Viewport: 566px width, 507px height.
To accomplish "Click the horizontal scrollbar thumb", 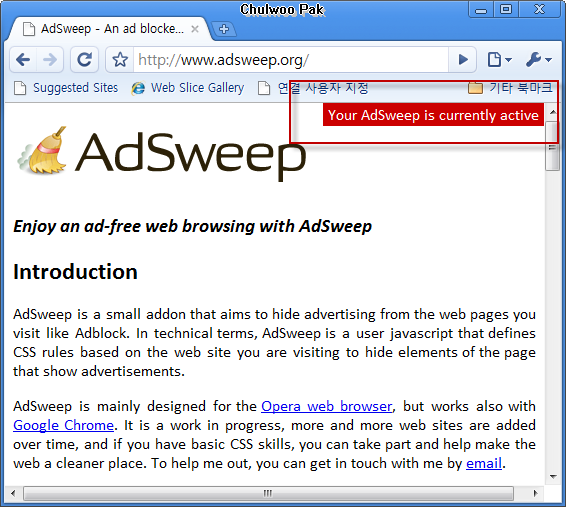I will 268,493.
